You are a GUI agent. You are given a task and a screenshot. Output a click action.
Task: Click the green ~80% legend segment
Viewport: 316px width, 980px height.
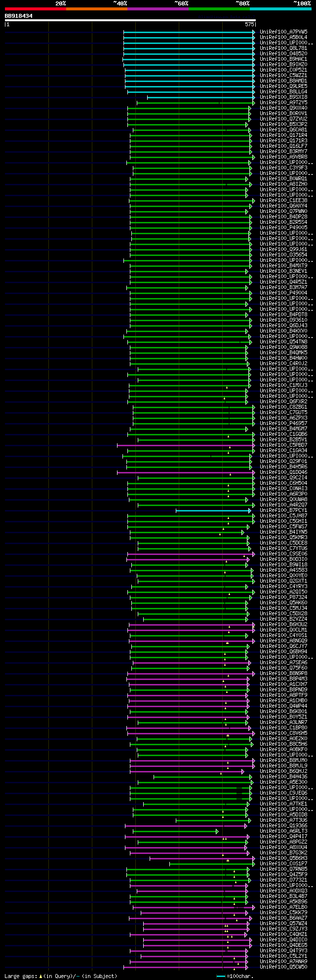pos(219,9)
